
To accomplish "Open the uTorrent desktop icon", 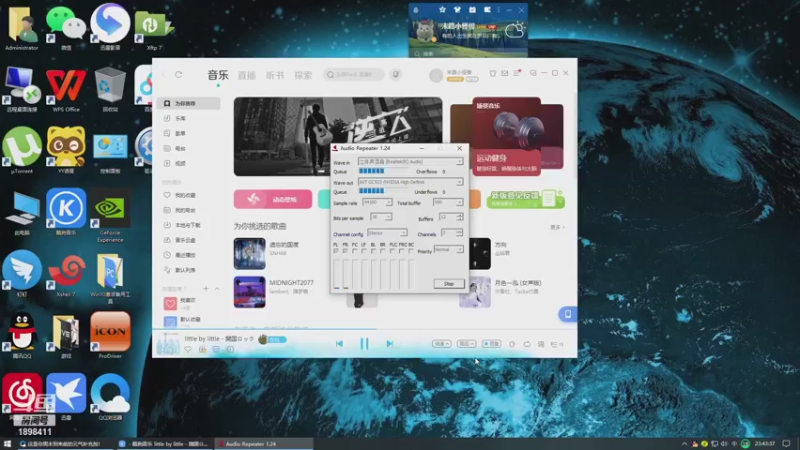I will (x=21, y=152).
